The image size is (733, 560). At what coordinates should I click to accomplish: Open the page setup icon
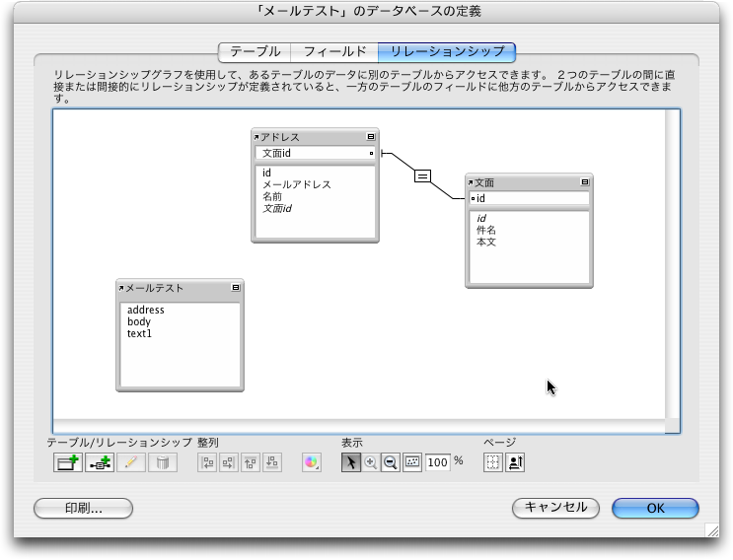coord(515,462)
